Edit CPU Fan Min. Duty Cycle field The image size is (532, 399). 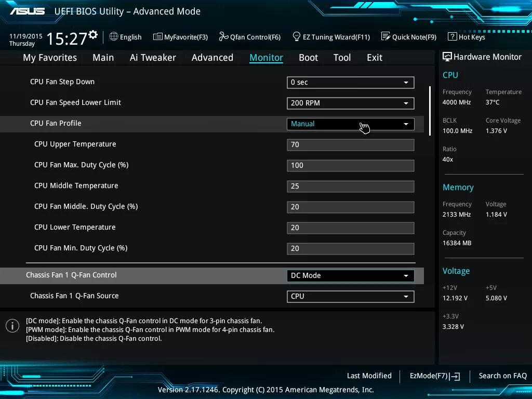[350, 248]
